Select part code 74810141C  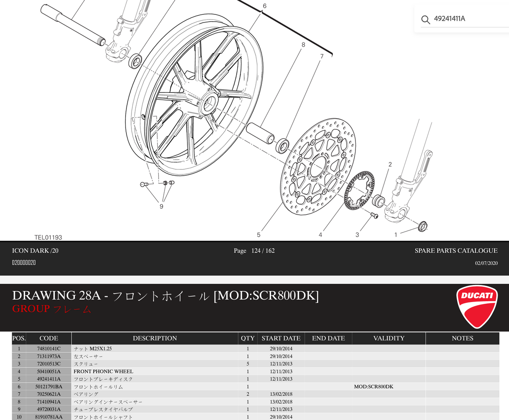pos(49,348)
